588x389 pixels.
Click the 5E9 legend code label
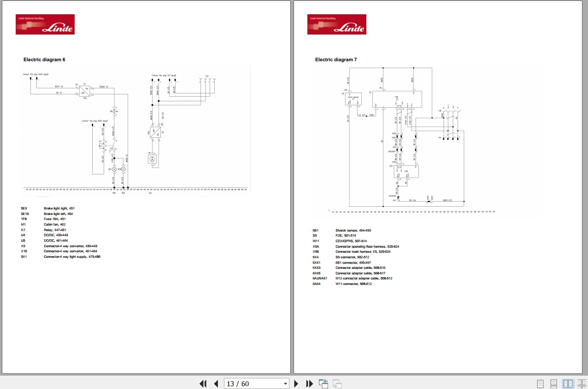(x=25, y=209)
